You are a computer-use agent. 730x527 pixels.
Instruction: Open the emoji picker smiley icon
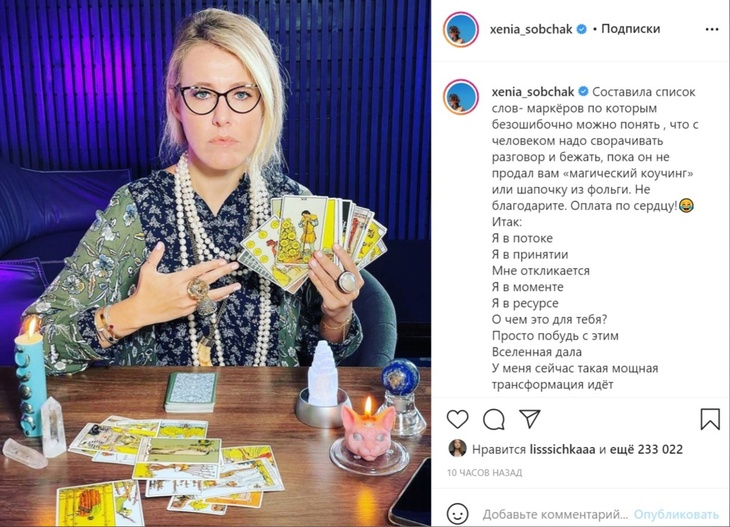(458, 514)
